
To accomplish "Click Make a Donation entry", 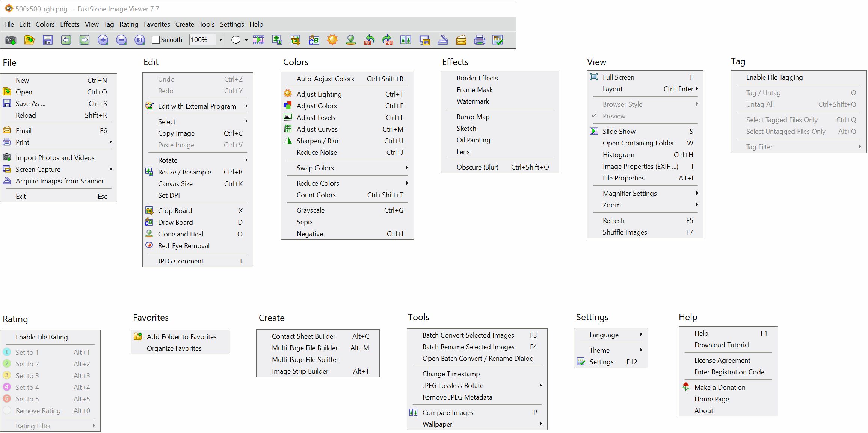I will coord(720,388).
